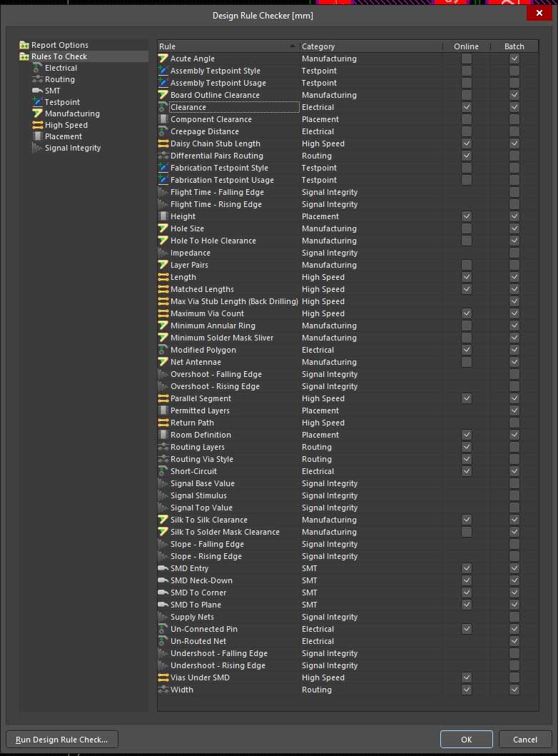Sort list by Rule column header

pos(225,46)
